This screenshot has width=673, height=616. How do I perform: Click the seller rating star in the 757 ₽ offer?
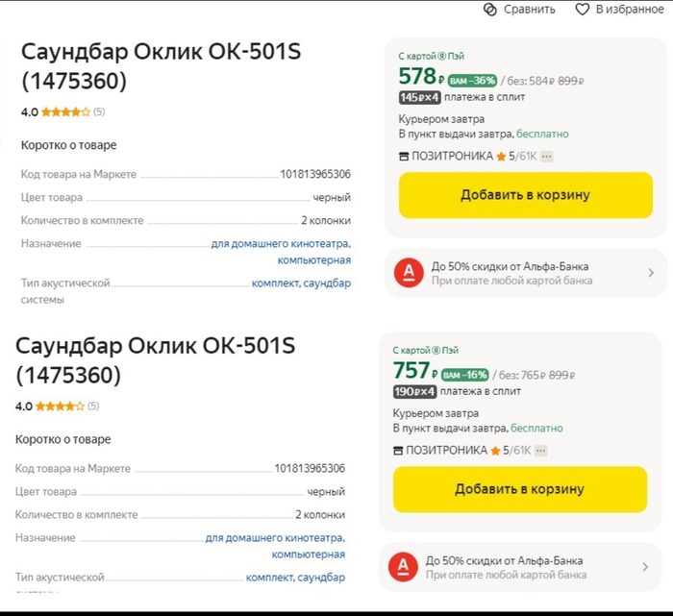[495, 451]
